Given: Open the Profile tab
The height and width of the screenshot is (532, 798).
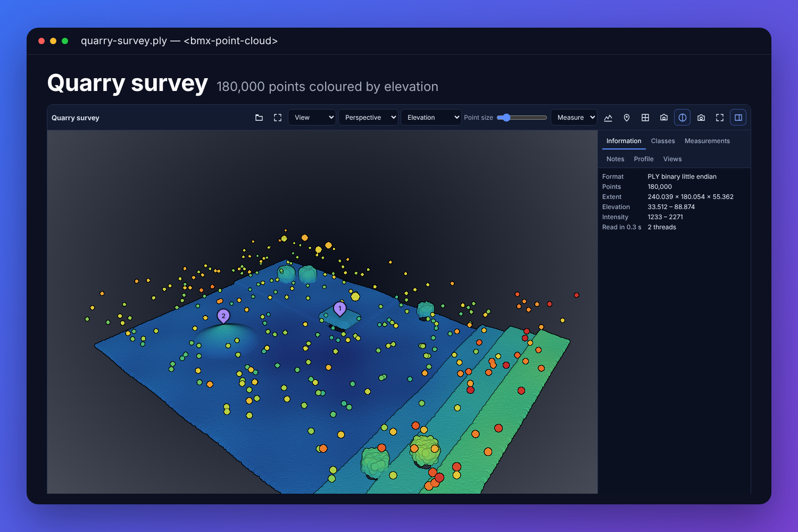Looking at the screenshot, I should [x=644, y=159].
